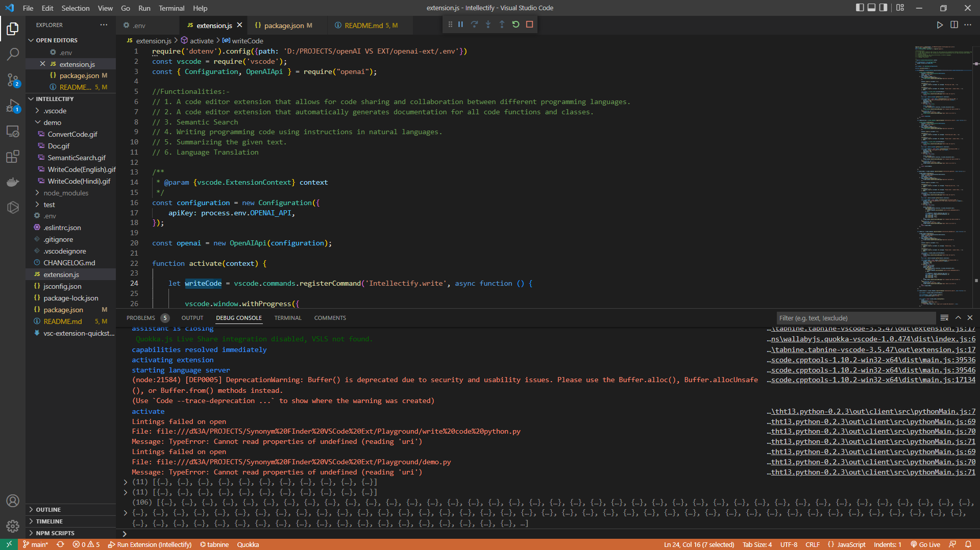This screenshot has height=550, width=980.
Task: Open the Extensions view
Action: [x=13, y=157]
